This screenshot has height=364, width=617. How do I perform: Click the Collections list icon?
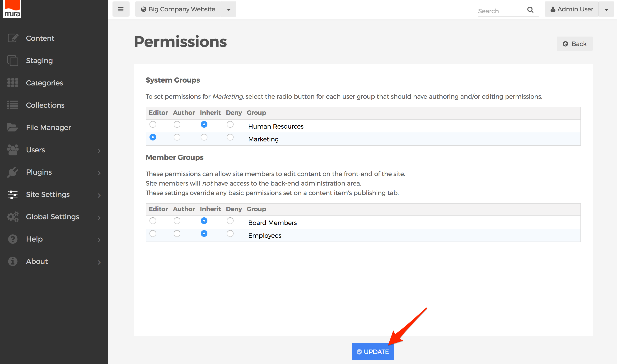point(13,105)
